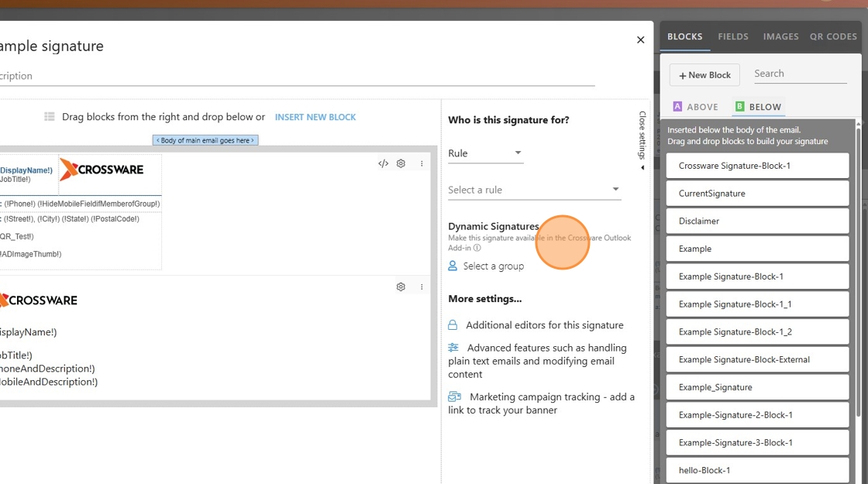Click Select a group link
The height and width of the screenshot is (484, 868).
[x=493, y=266]
